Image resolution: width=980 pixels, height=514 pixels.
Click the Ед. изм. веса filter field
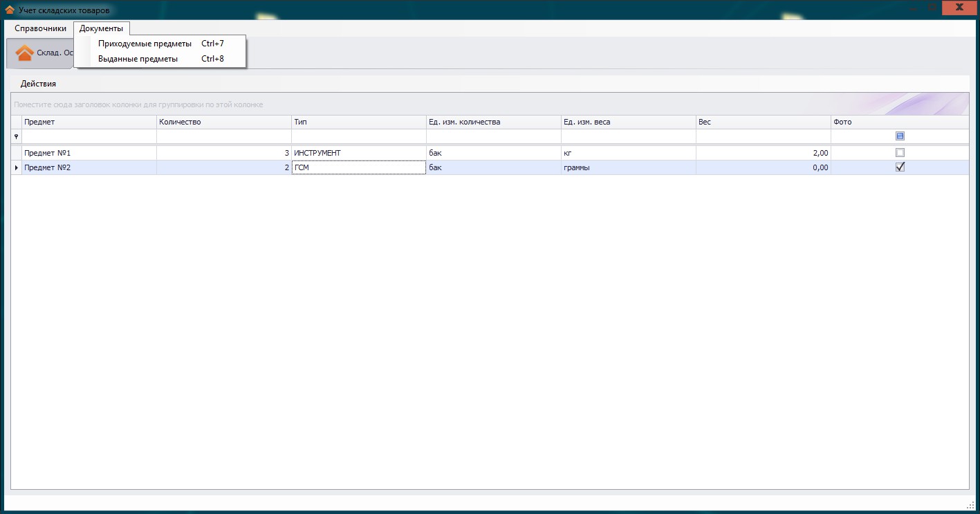pyautogui.click(x=629, y=136)
